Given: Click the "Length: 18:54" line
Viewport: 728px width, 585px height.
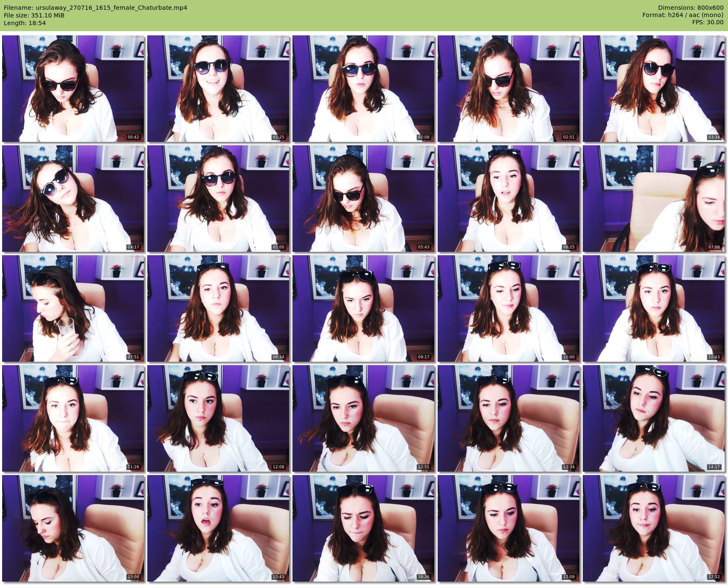Looking at the screenshot, I should [25, 23].
